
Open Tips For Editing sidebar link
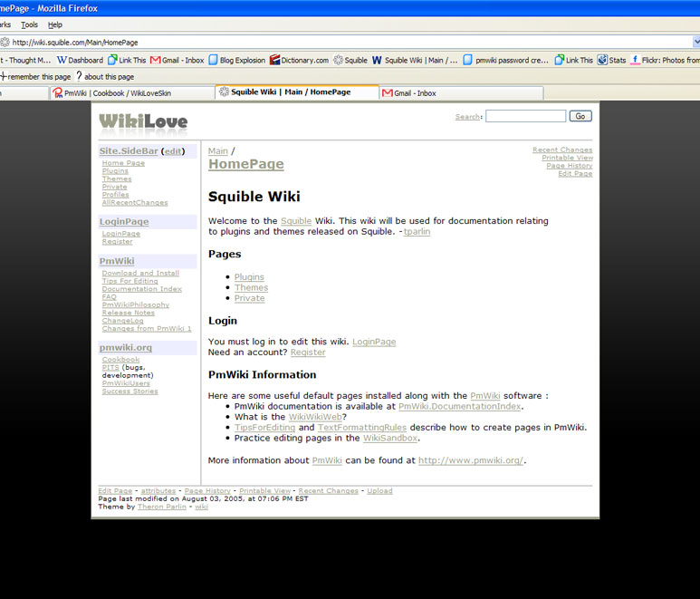coord(129,281)
